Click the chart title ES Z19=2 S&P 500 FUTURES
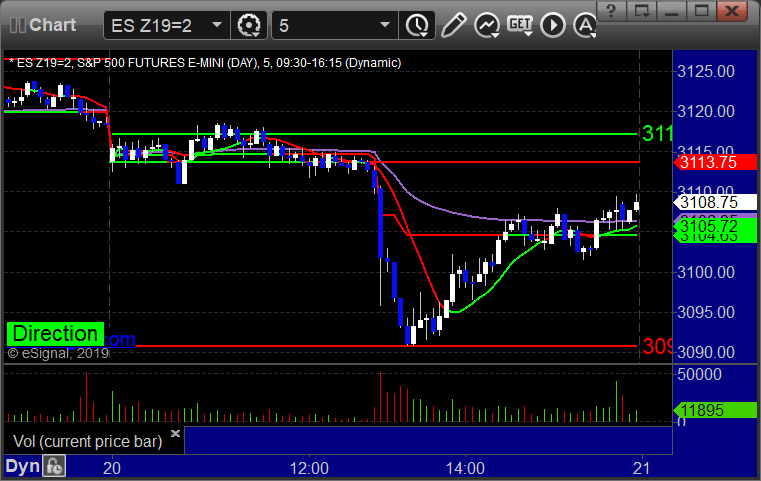Image resolution: width=761 pixels, height=481 pixels. (205, 63)
